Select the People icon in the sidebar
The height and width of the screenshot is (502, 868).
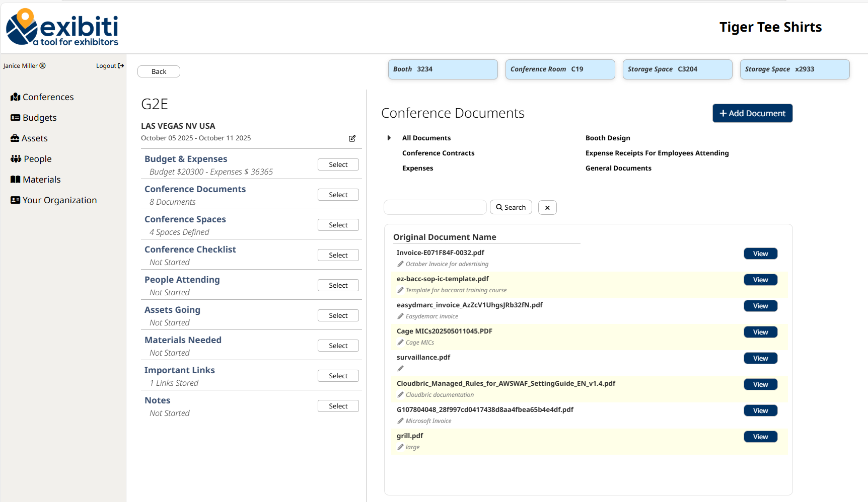15,158
